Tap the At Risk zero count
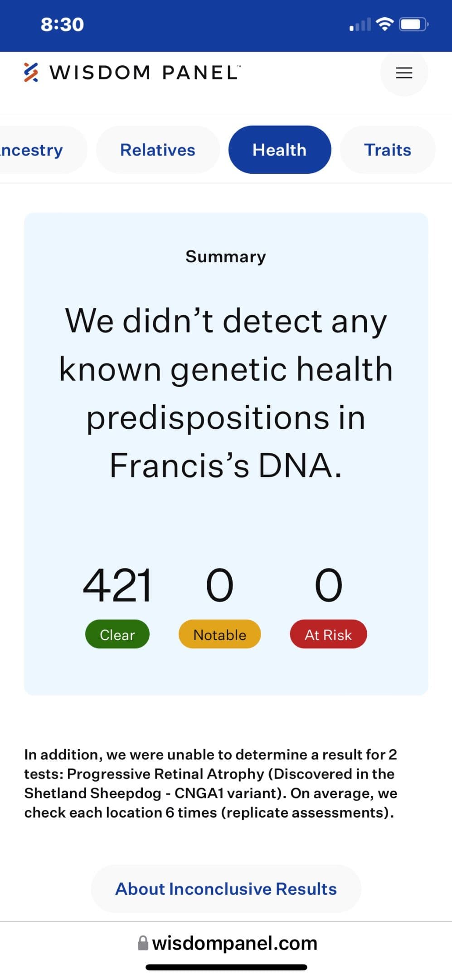 329,586
